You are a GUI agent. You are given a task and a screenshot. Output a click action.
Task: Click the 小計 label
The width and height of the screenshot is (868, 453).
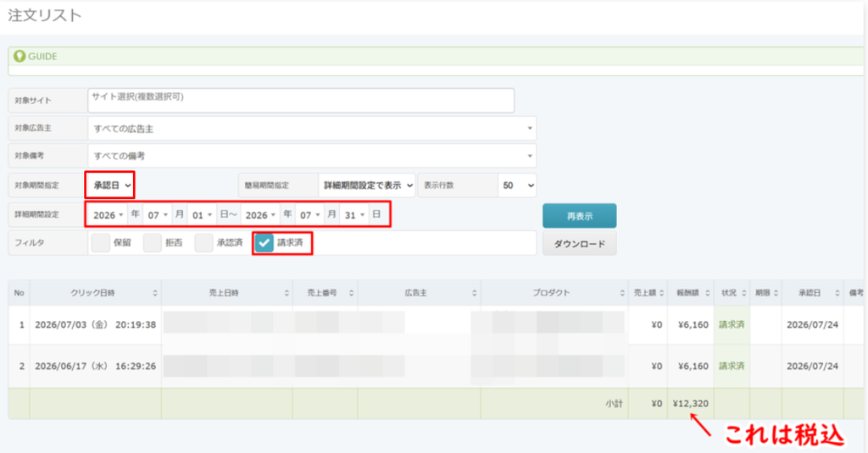[x=614, y=404]
